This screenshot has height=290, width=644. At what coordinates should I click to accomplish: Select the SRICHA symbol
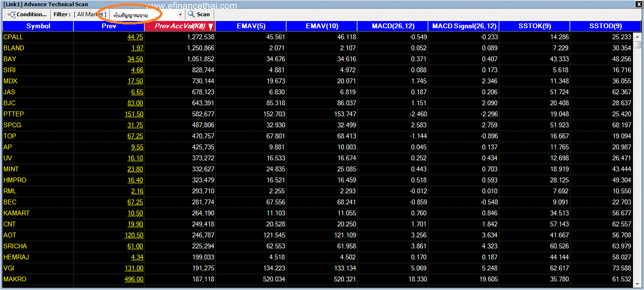[x=15, y=246]
